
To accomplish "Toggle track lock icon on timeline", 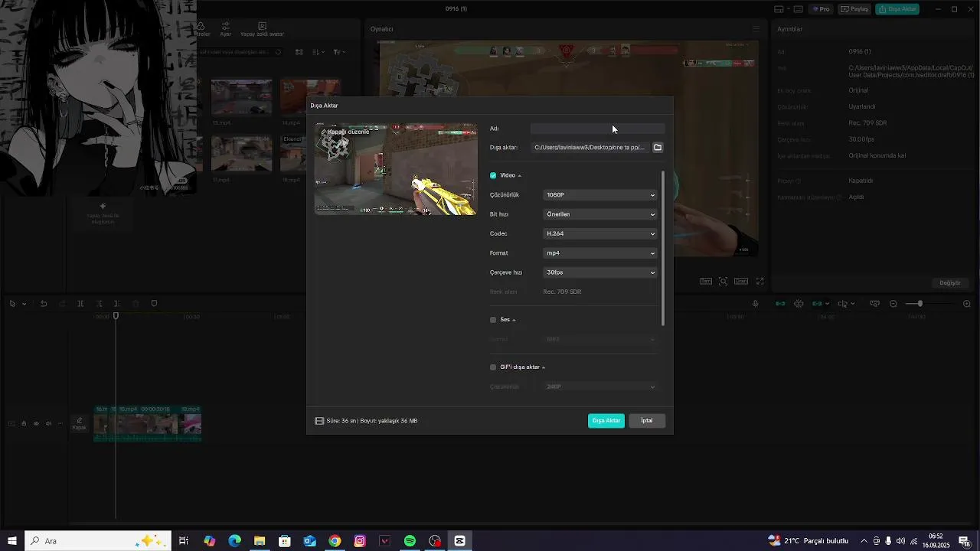I will (x=24, y=423).
